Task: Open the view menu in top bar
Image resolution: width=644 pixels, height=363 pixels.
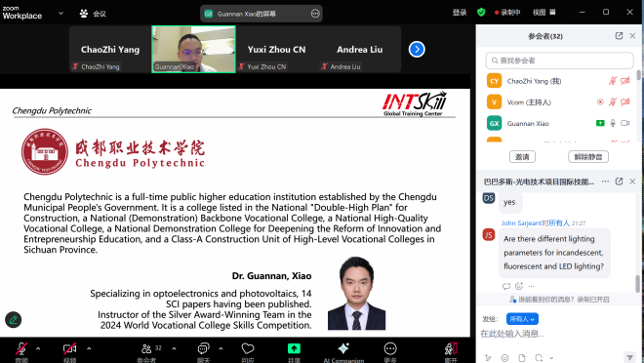Action: point(543,13)
